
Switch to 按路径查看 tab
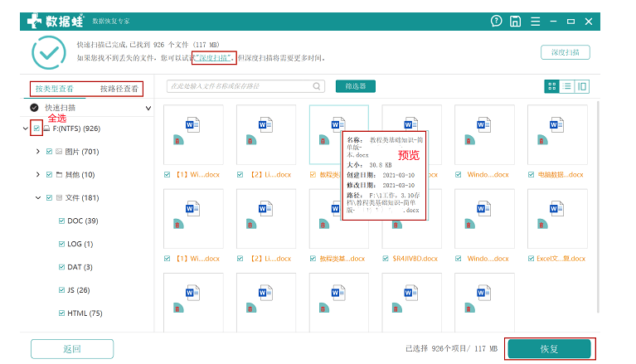[x=119, y=88]
